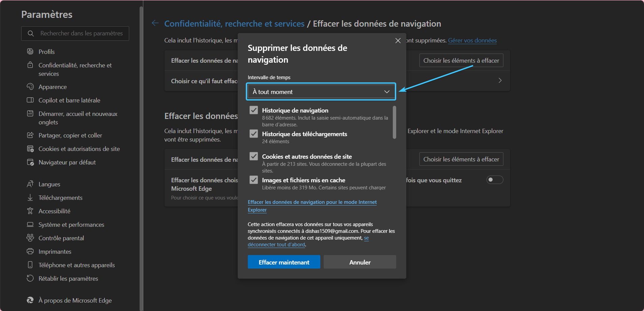The width and height of the screenshot is (644, 311).
Task: Expand the Choisir ce qu'il faut effacer chevron
Action: point(500,81)
